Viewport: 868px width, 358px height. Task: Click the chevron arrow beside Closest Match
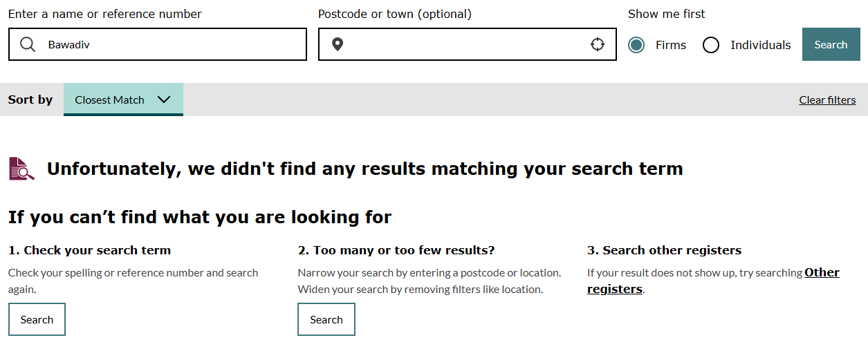pos(164,100)
